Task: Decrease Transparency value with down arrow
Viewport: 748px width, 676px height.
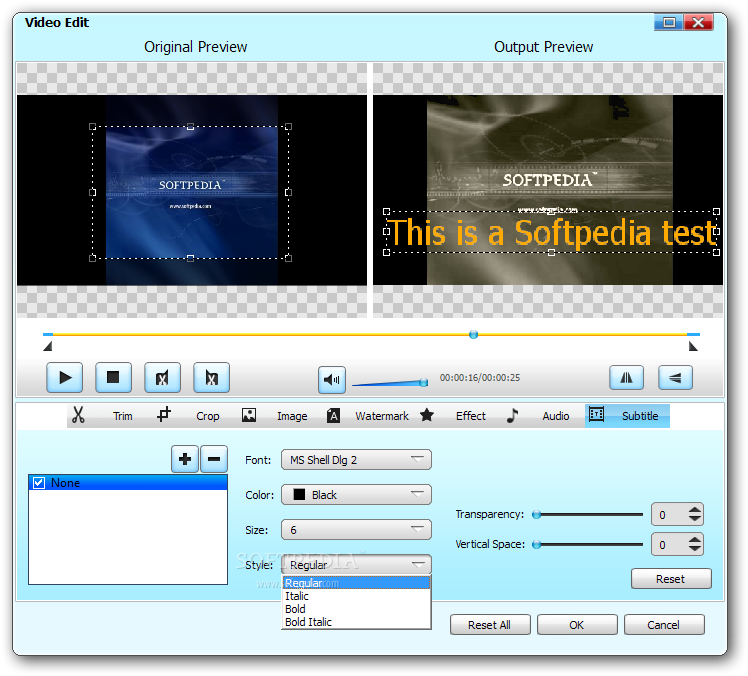Action: pyautogui.click(x=695, y=519)
